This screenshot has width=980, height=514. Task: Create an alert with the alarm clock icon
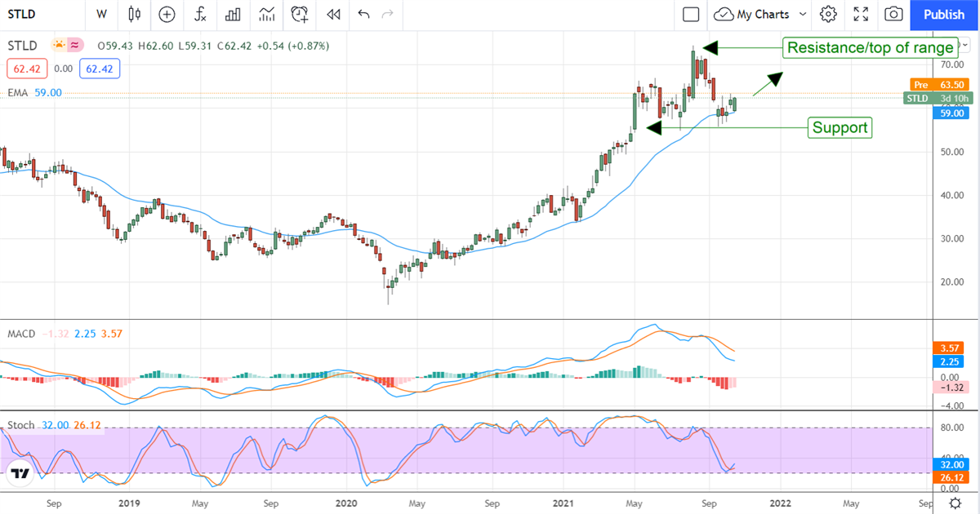click(x=301, y=14)
